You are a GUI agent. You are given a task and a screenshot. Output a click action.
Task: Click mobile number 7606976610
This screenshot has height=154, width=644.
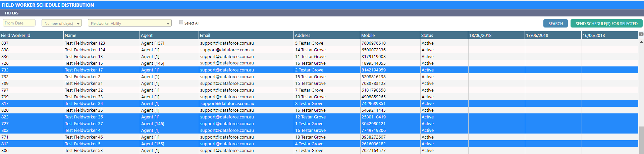374,43
